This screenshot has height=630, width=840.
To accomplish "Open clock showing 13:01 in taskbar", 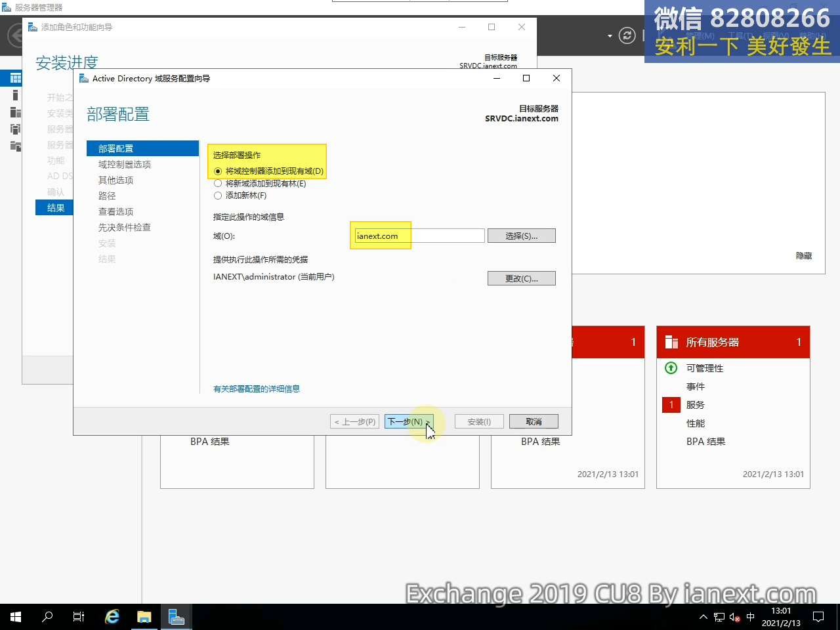I will click(x=781, y=617).
